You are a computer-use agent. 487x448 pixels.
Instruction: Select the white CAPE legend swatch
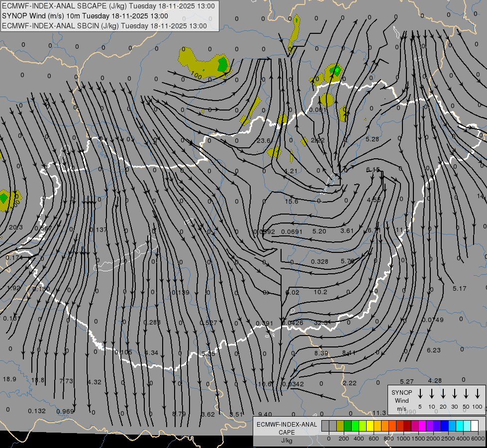point(474,426)
